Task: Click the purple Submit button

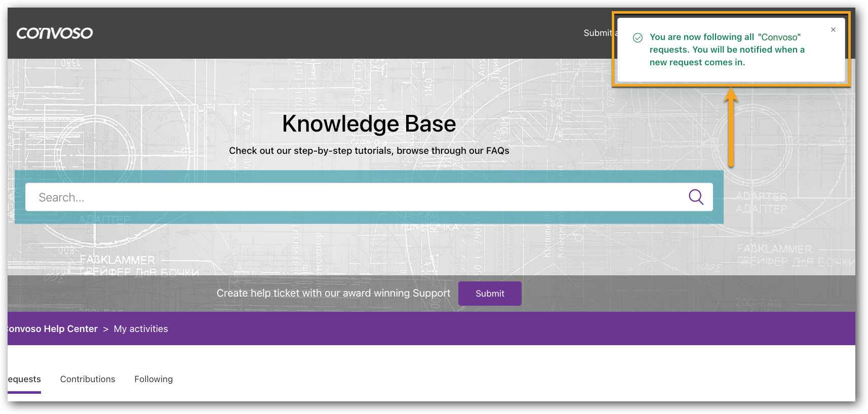Action: (490, 294)
